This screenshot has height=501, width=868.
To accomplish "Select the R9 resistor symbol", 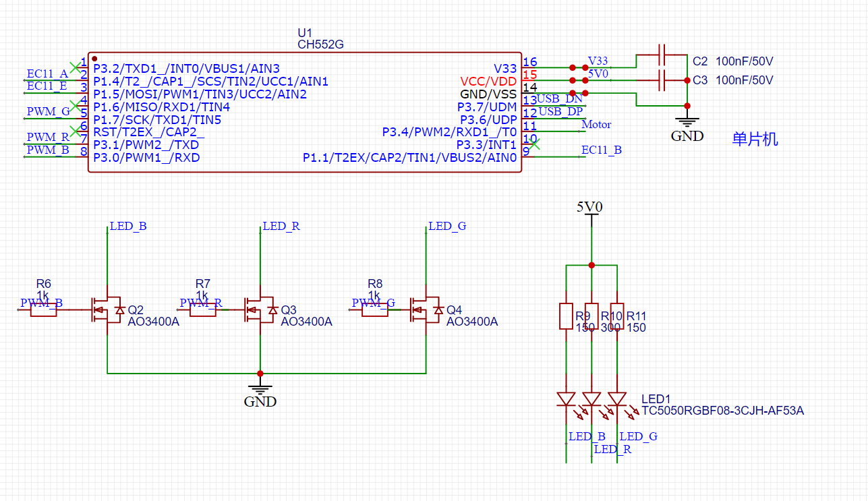I will [x=566, y=316].
